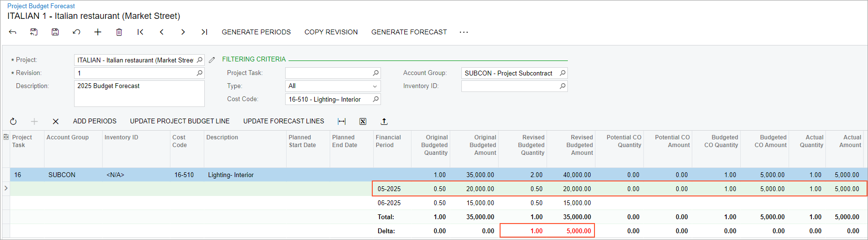Open the Account Group lookup selector

(563, 73)
